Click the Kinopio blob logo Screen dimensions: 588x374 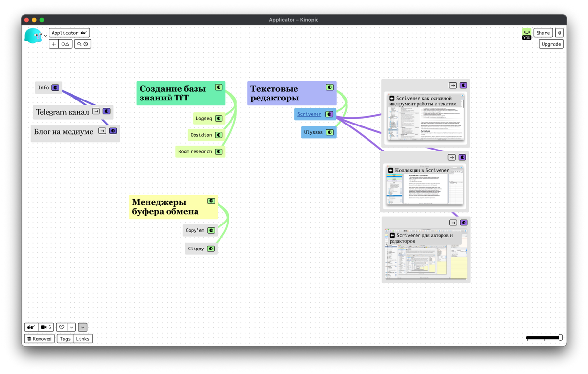coord(33,36)
